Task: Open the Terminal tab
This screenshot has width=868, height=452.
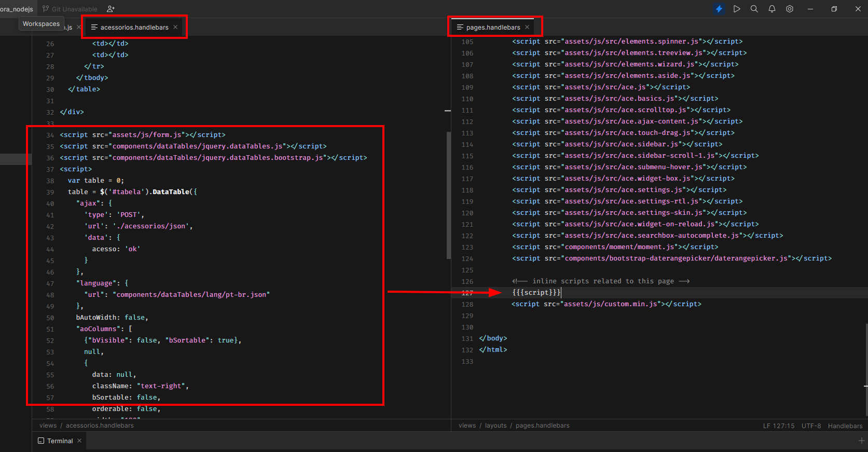Action: point(60,441)
